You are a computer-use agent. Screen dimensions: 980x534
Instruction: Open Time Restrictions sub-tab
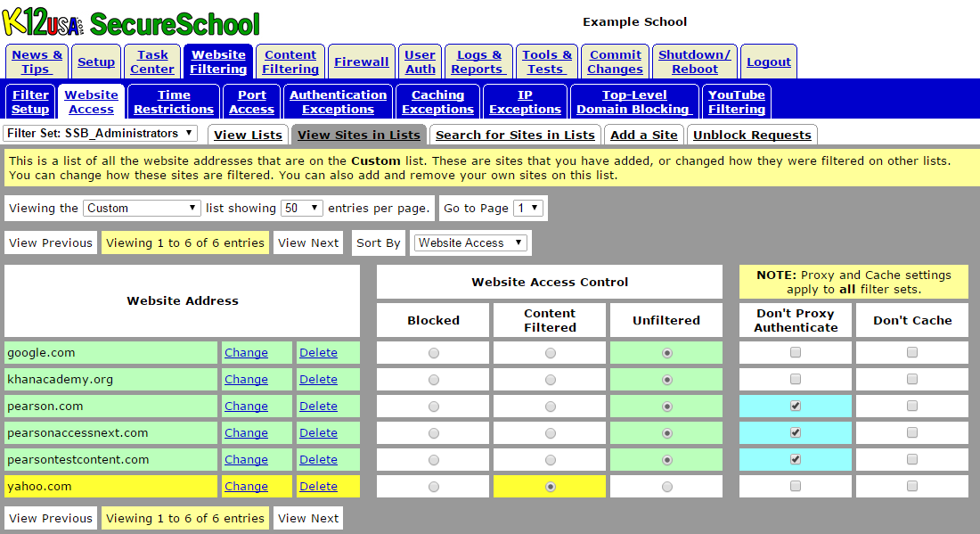pyautogui.click(x=174, y=102)
